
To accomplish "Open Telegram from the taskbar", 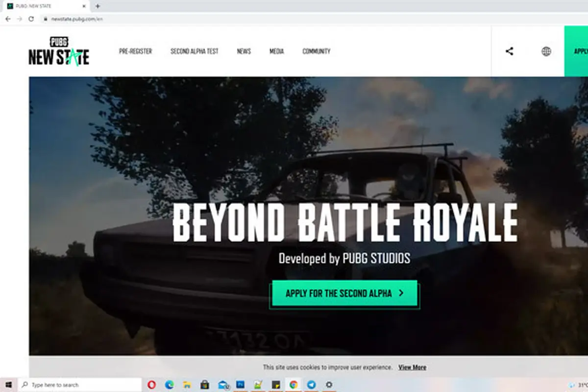I will [311, 385].
